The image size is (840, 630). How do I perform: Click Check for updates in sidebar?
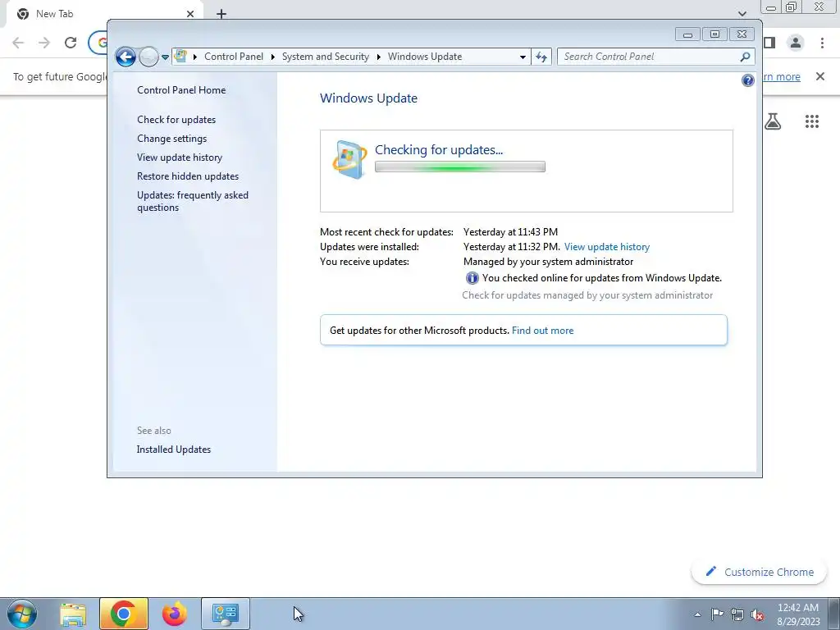point(176,120)
